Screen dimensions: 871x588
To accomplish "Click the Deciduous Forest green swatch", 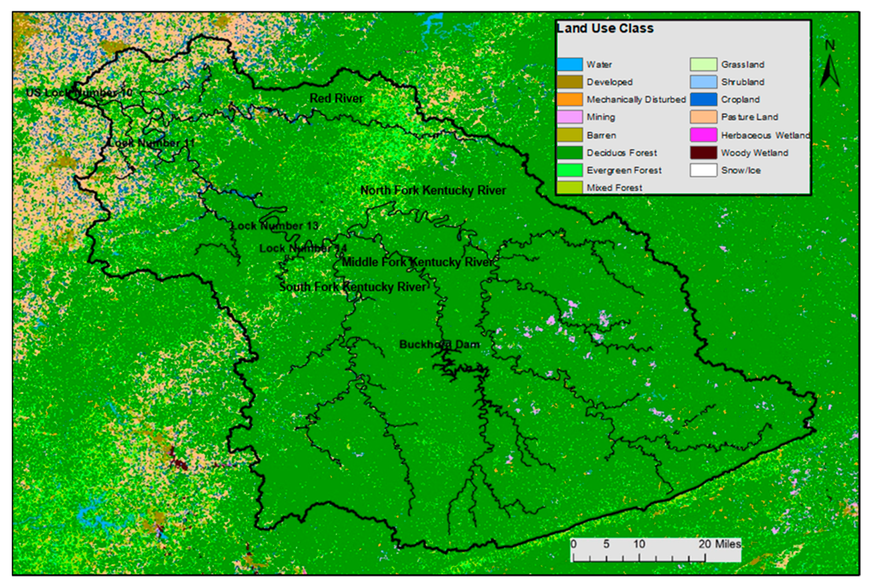I will tap(569, 153).
